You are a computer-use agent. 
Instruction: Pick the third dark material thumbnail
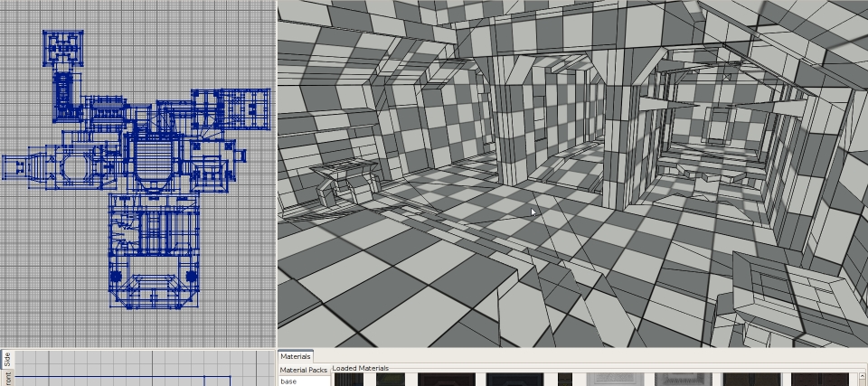(x=446, y=380)
